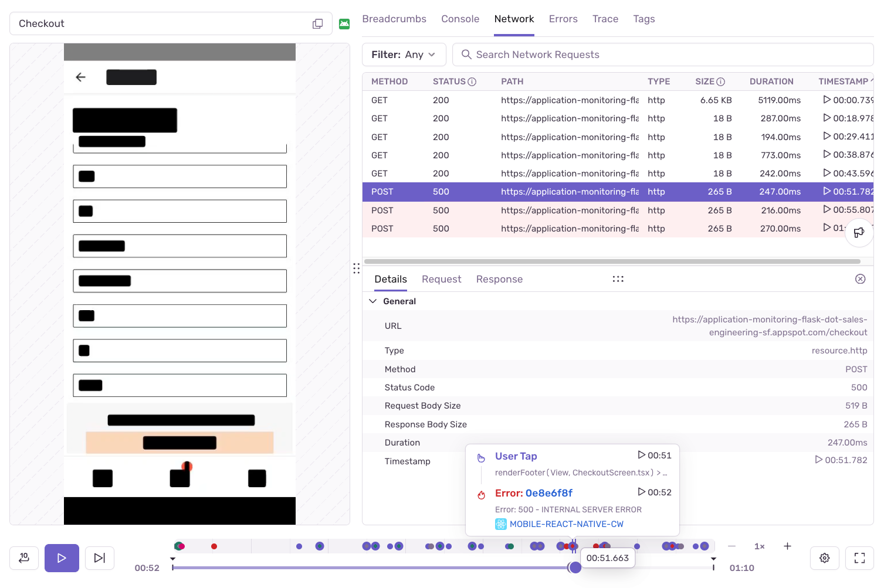Image resolution: width=884 pixels, height=588 pixels.
Task: Click the grid handle in the Details panel header
Action: 618,279
